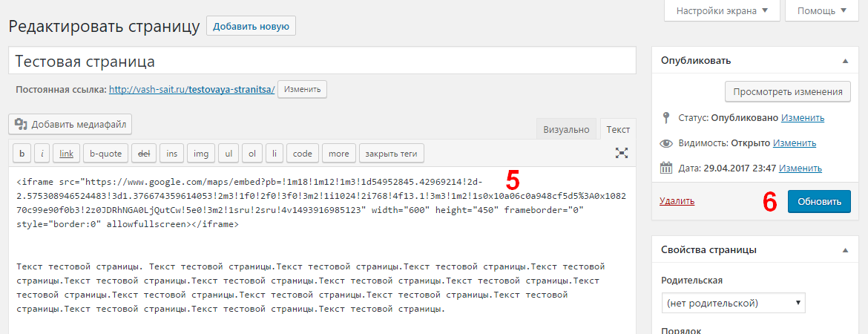This screenshot has width=868, height=334.
Task: Click the page title input field
Action: pos(322,61)
